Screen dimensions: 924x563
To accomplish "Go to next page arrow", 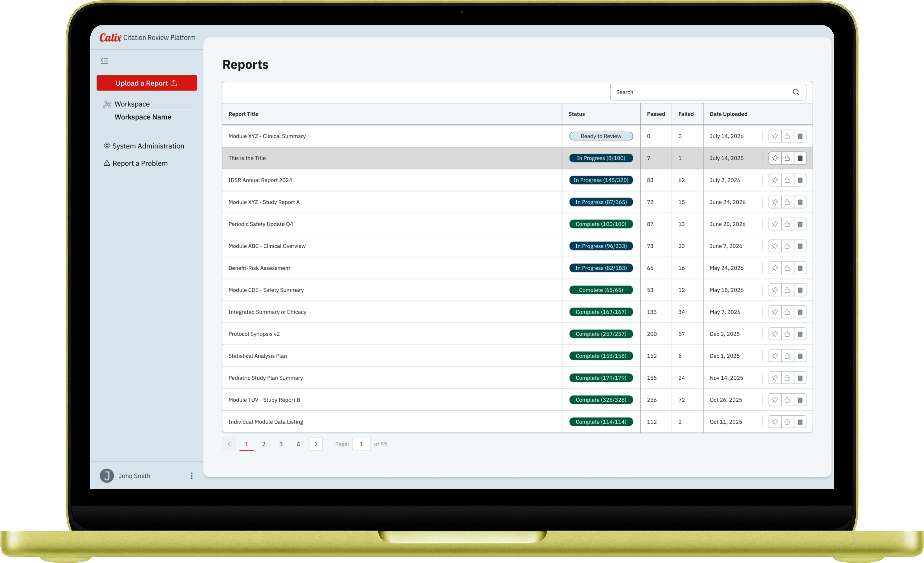I will 316,444.
